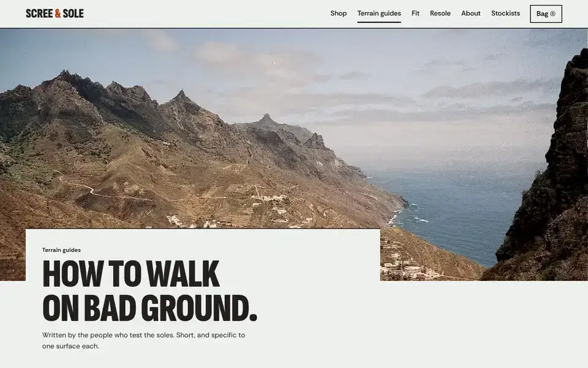Viewport: 588px width, 368px height.
Task: Click the small Terrain guides breadcrumb label
Action: pyautogui.click(x=61, y=250)
